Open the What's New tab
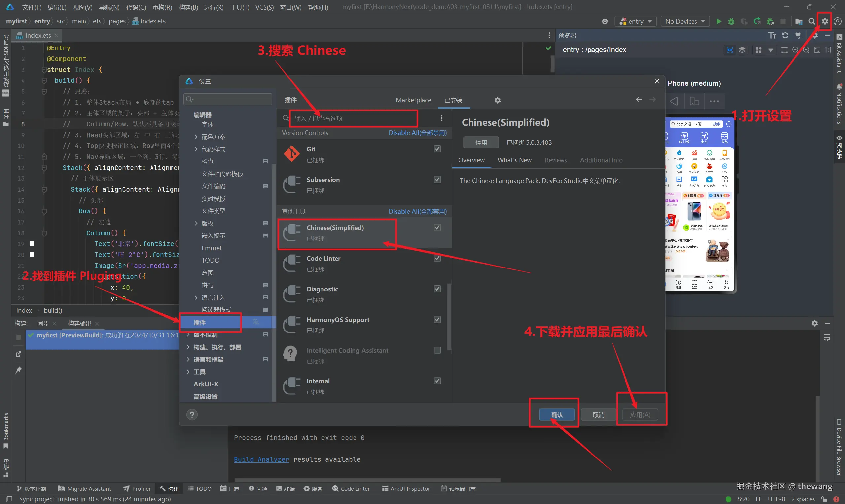Image resolution: width=845 pixels, height=504 pixels. pos(514,160)
